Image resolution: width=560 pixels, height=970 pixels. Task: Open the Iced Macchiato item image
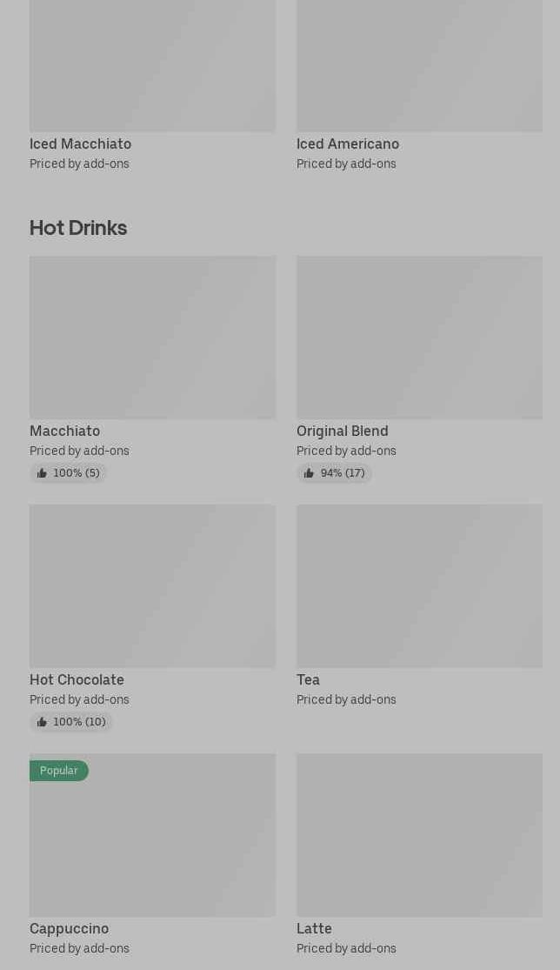pyautogui.click(x=152, y=65)
